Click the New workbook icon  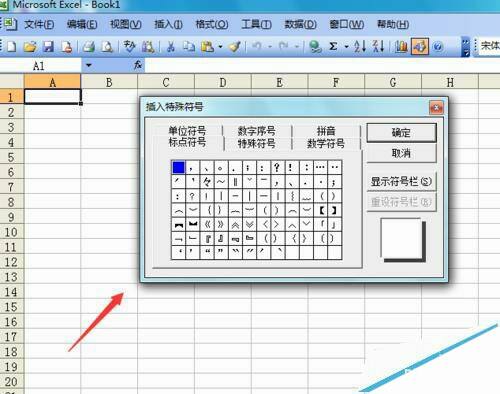[x=11, y=47]
